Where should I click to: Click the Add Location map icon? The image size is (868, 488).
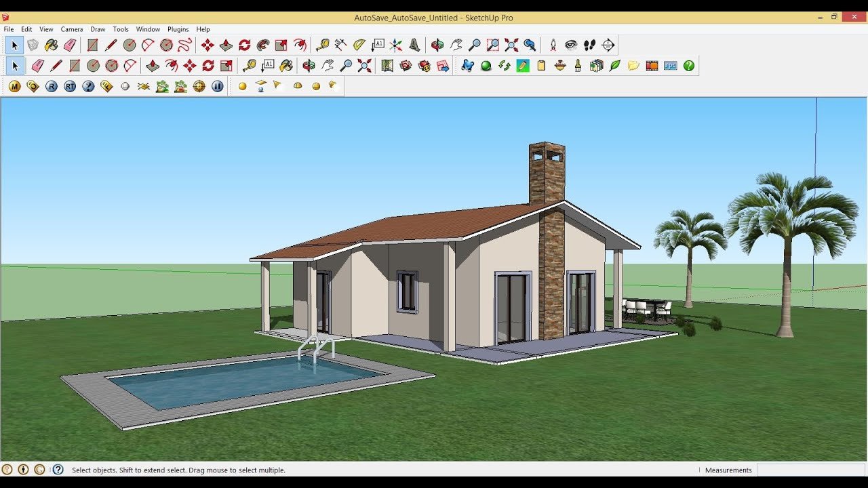tap(387, 66)
